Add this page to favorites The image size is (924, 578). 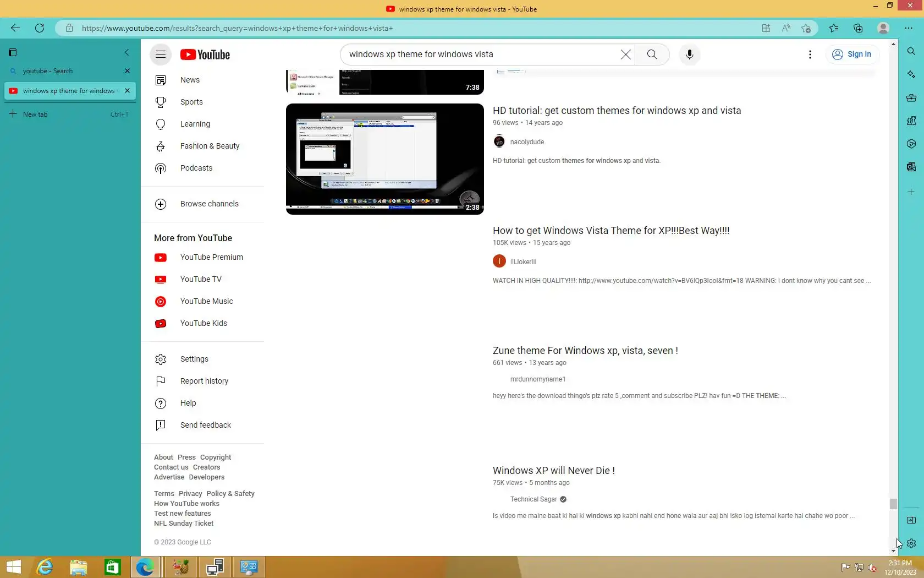806,28
